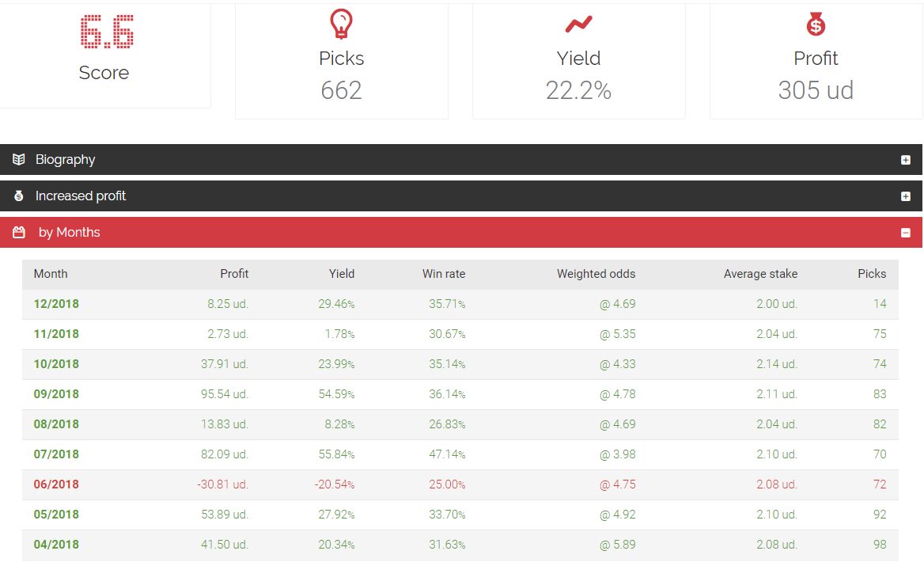Click the 92 picks cell

click(x=880, y=515)
